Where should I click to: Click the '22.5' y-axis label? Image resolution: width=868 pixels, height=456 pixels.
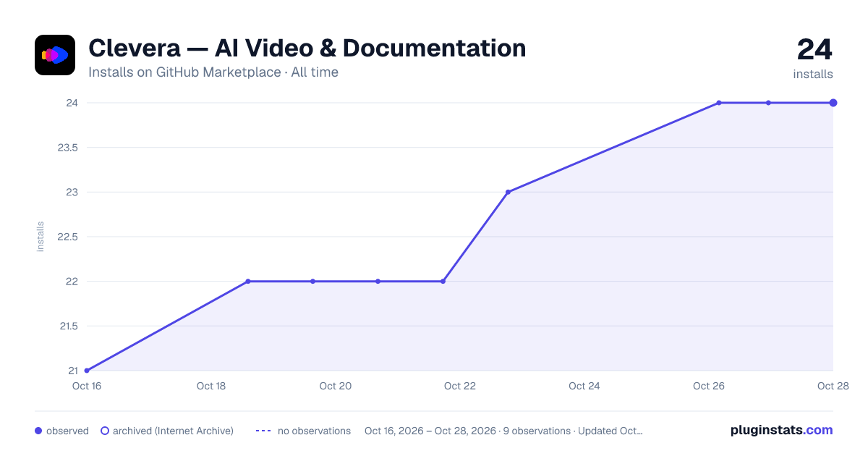[x=67, y=237]
